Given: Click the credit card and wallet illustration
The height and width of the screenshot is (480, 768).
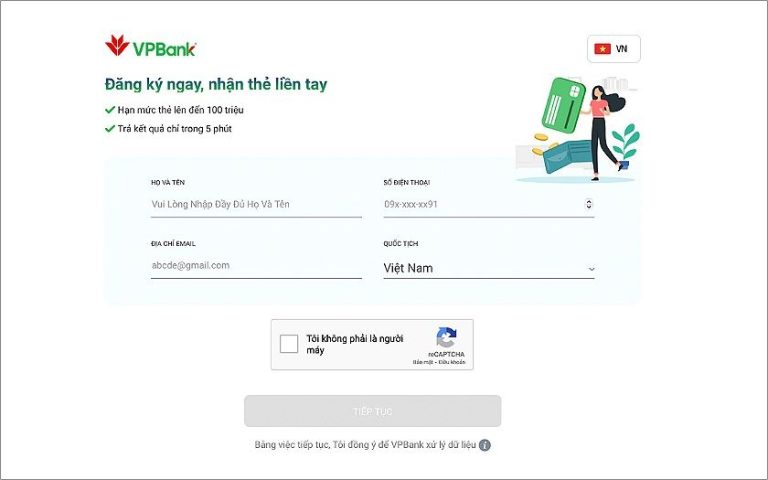Looking at the screenshot, I should click(578, 130).
